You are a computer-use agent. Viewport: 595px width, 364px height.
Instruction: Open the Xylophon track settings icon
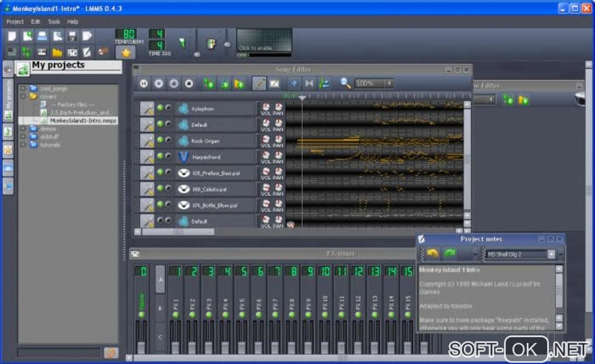147,108
